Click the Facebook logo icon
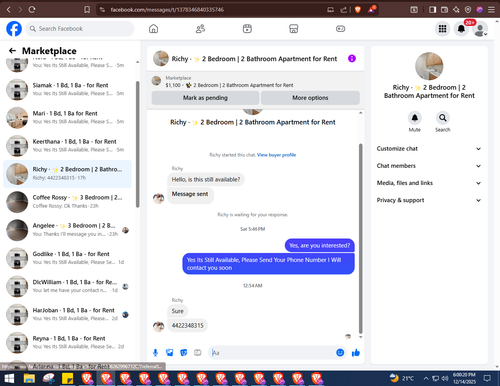The width and height of the screenshot is (500, 386). pyautogui.click(x=14, y=29)
